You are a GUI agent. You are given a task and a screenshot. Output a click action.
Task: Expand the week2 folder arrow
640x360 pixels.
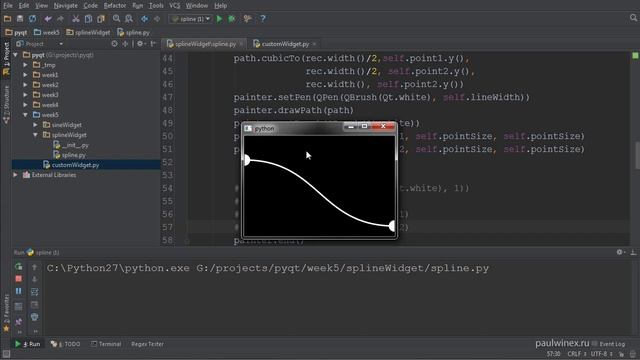pos(25,85)
